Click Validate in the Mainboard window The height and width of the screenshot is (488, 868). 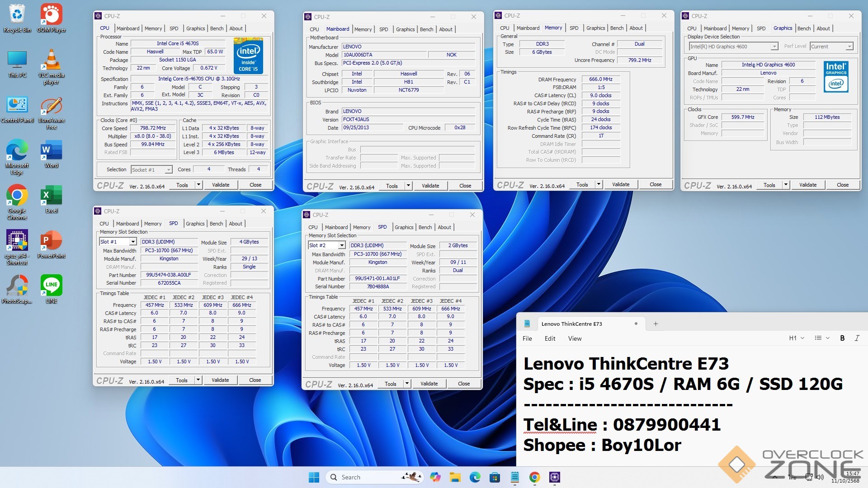pos(430,186)
